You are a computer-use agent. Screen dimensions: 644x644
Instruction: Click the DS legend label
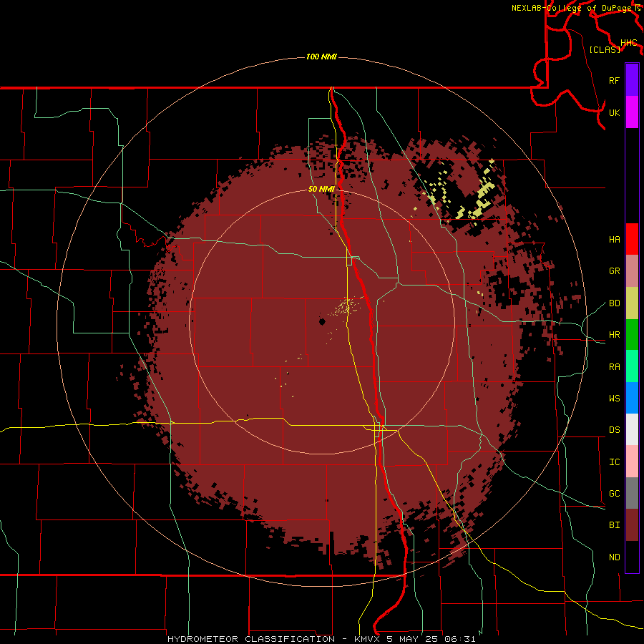click(x=614, y=430)
